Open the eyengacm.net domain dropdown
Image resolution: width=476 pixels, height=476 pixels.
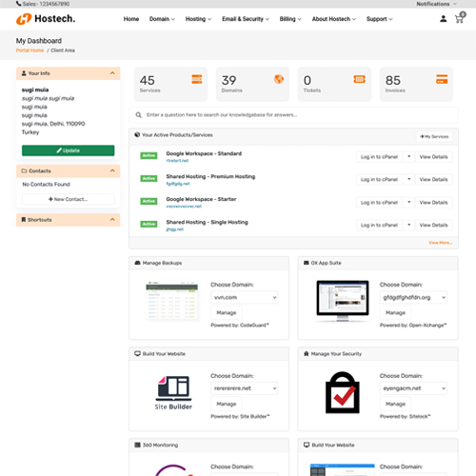(x=413, y=388)
